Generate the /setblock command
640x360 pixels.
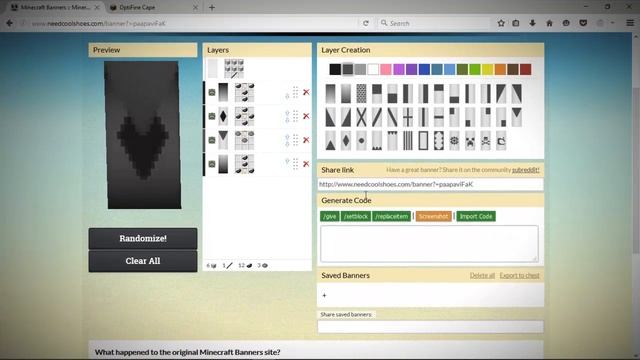[x=356, y=216]
